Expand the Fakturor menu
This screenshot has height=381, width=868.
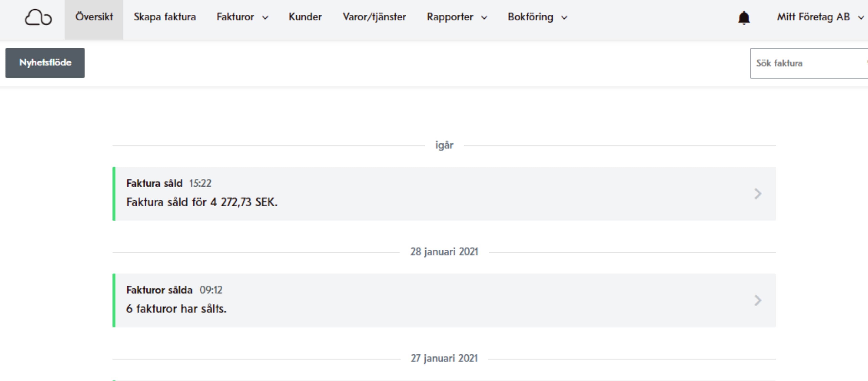[242, 17]
